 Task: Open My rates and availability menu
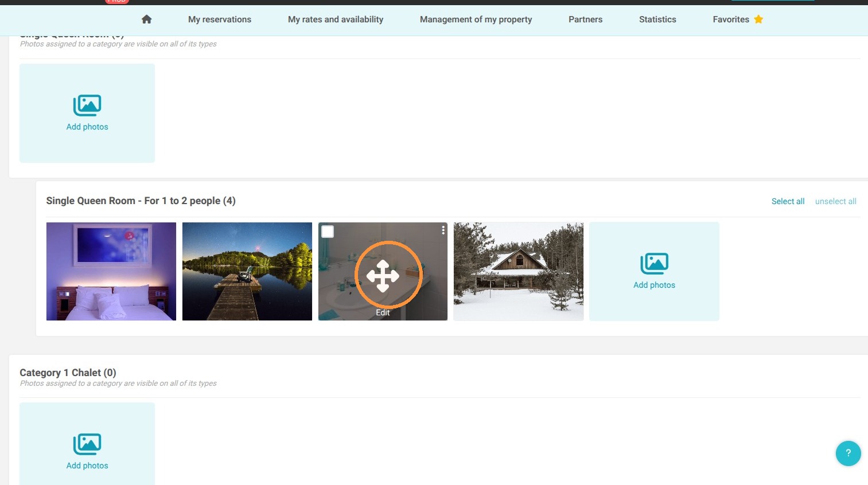[x=336, y=19]
